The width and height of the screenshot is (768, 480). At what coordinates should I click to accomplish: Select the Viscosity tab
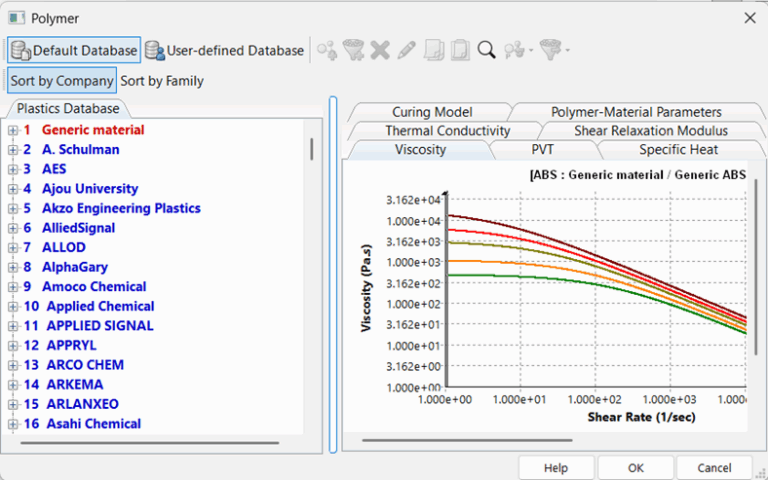(420, 149)
